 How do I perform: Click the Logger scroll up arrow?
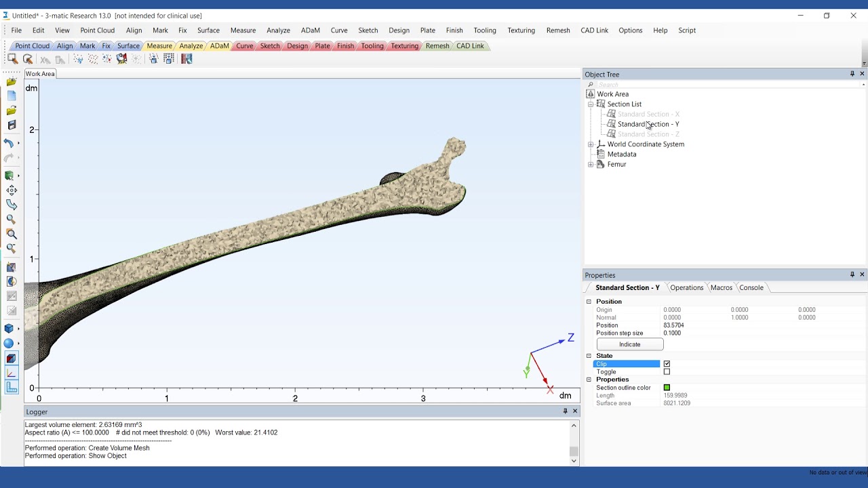pyautogui.click(x=574, y=425)
